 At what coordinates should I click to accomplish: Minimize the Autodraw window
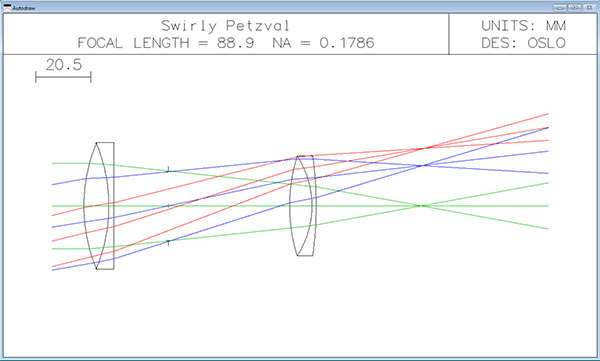coord(559,7)
